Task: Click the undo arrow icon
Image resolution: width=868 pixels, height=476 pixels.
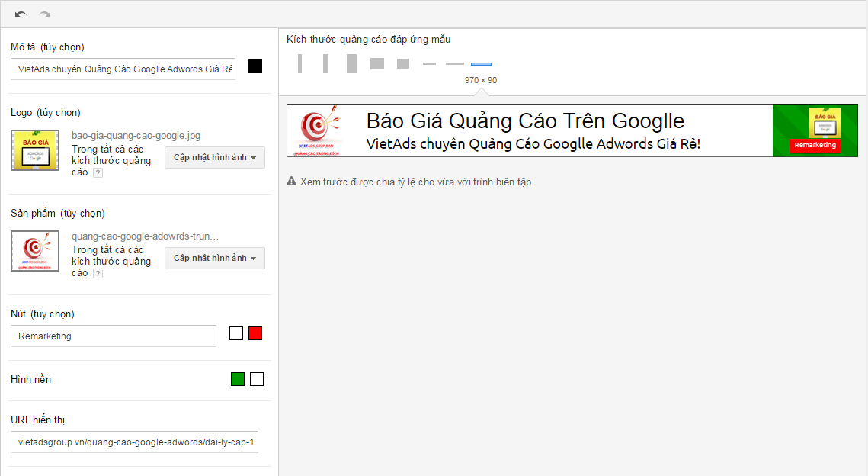Action: click(21, 13)
